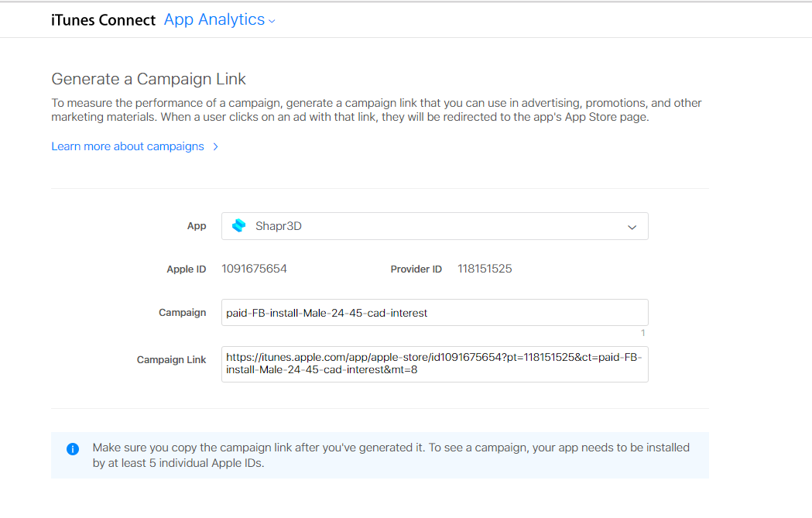This screenshot has width=812, height=518.
Task: Click the chevron next to App Analytics
Action: click(x=272, y=22)
